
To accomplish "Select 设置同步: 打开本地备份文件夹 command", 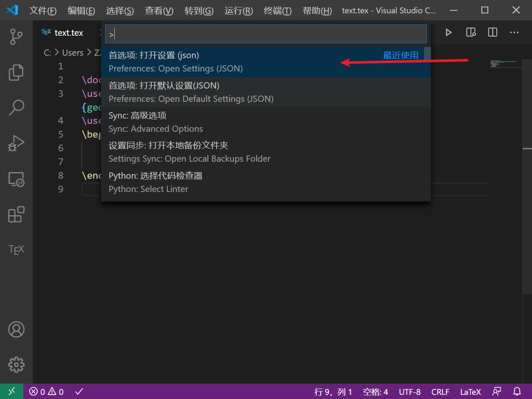I will tap(266, 152).
